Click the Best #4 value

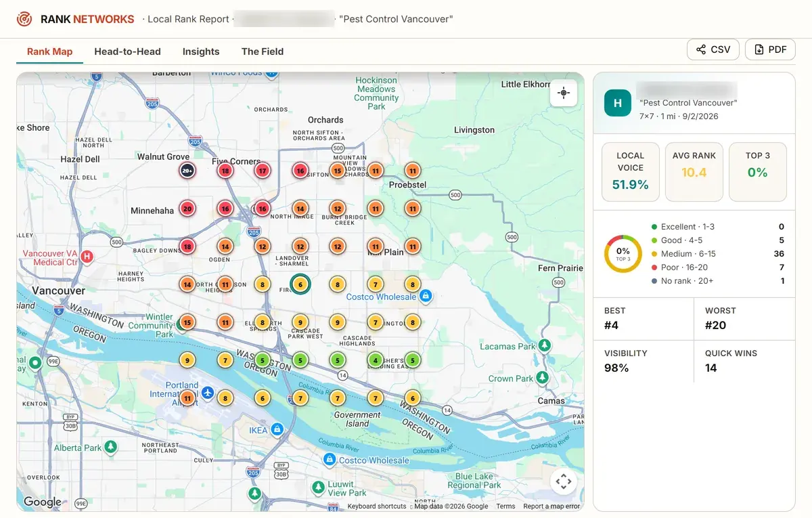click(x=612, y=326)
